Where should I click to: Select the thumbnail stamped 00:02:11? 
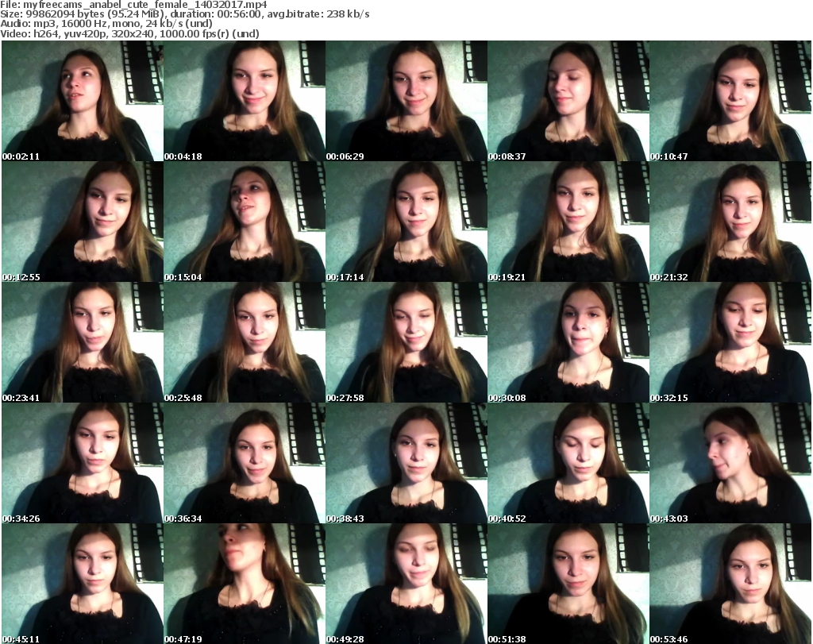[83, 101]
